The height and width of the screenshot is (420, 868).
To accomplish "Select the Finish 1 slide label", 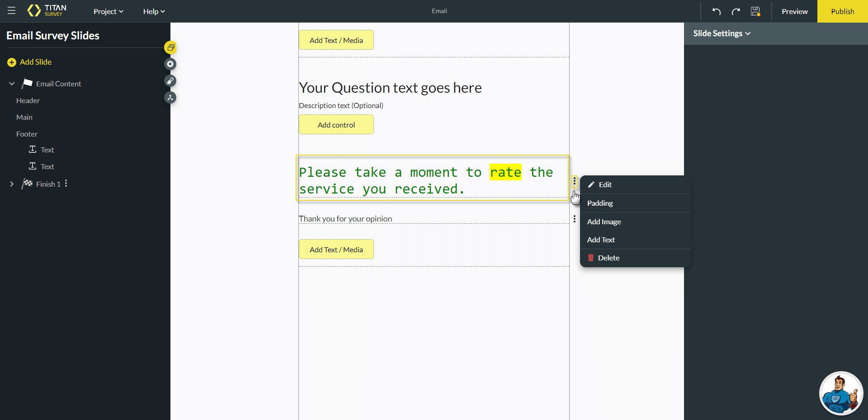I will coord(48,184).
